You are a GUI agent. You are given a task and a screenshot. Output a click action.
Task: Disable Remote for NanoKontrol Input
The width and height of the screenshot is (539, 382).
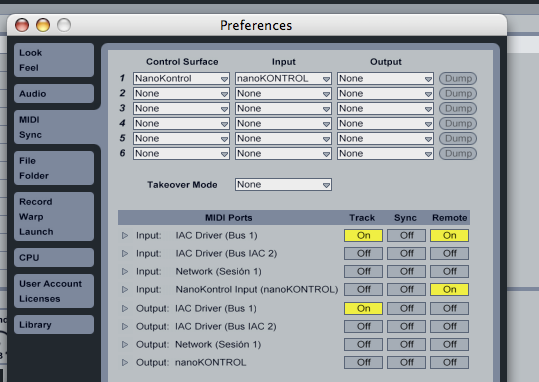449,290
